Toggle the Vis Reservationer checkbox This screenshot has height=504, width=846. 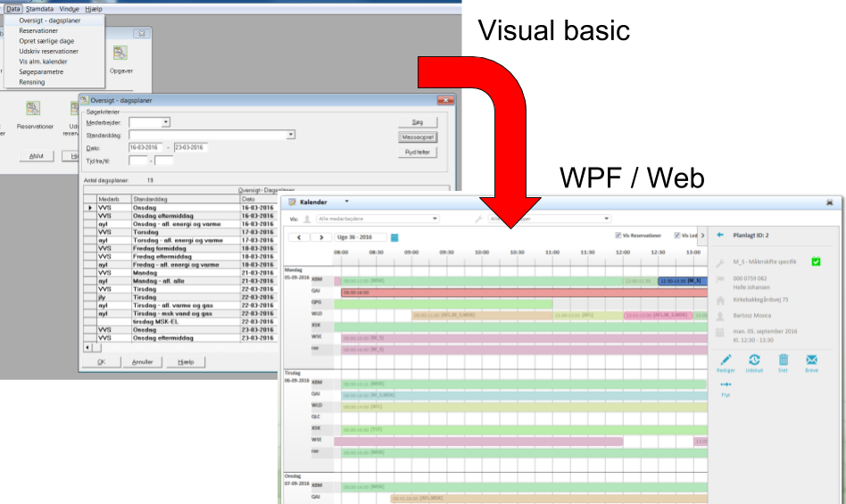tap(618, 235)
